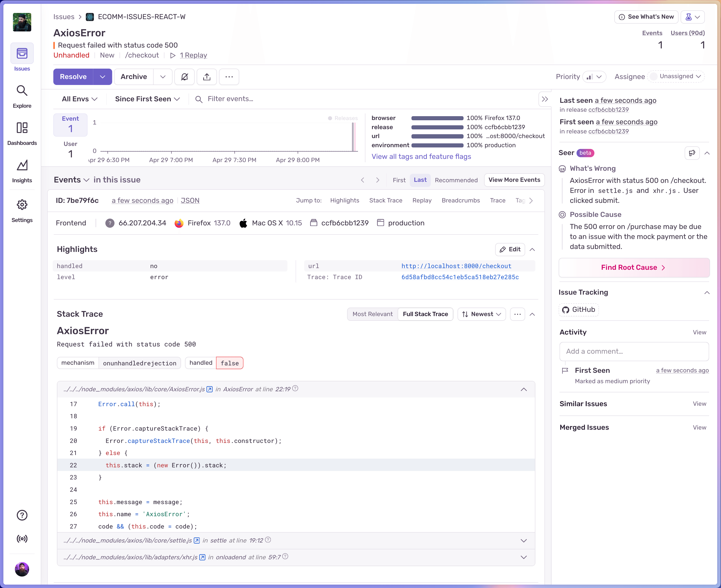Viewport: 721px width, 588px height.
Task: Collapse the Stack Trace section
Action: [x=532, y=314]
